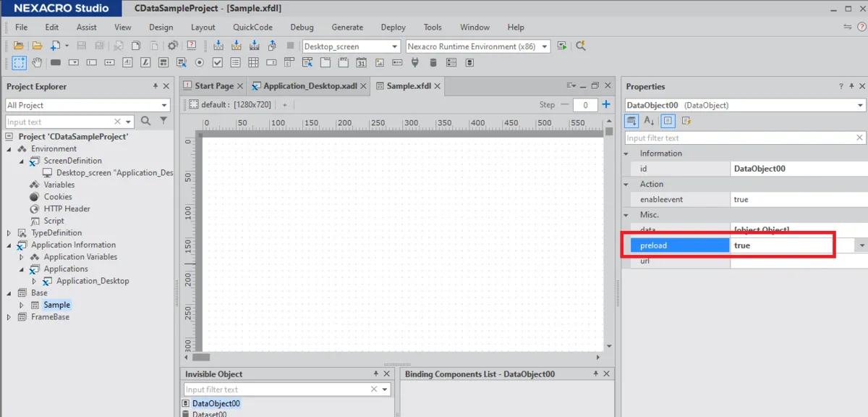Image resolution: width=868 pixels, height=417 pixels.
Task: Open the Generate menu
Action: pyautogui.click(x=347, y=28)
